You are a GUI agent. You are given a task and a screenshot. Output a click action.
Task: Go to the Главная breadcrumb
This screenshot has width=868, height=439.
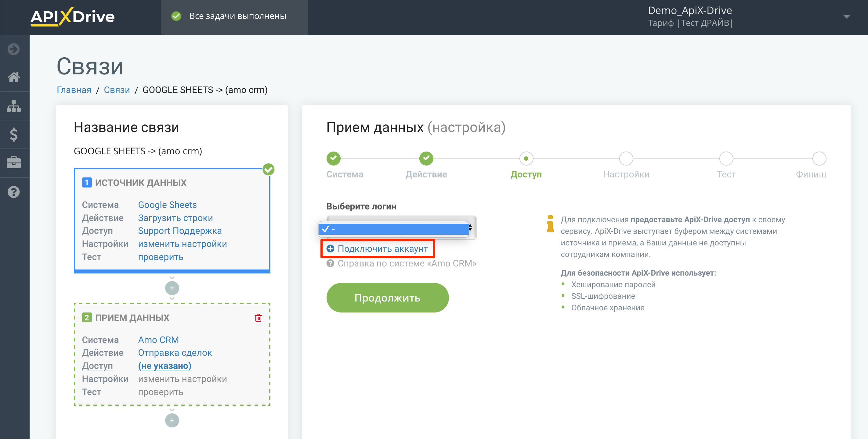point(74,90)
